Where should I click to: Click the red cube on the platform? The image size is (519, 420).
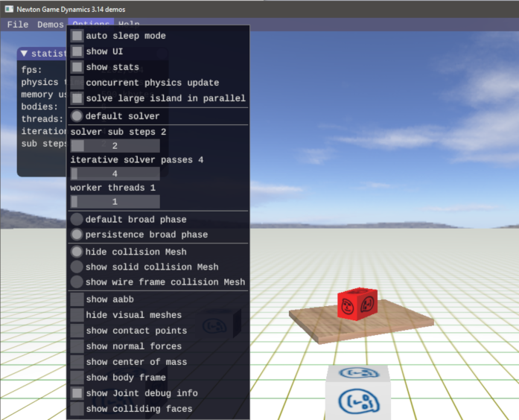[x=357, y=304]
